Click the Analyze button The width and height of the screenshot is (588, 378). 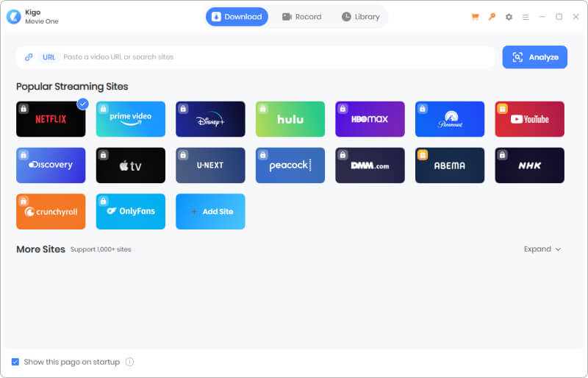535,57
